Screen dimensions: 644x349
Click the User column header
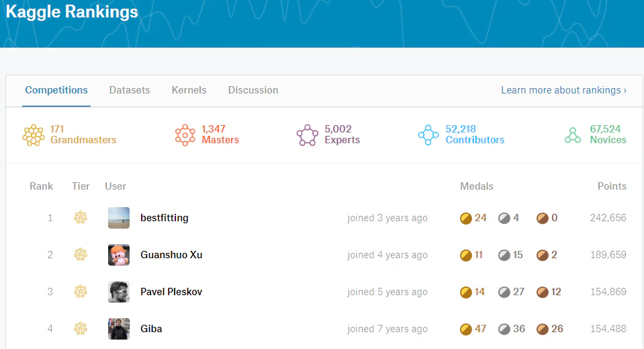pyautogui.click(x=116, y=186)
